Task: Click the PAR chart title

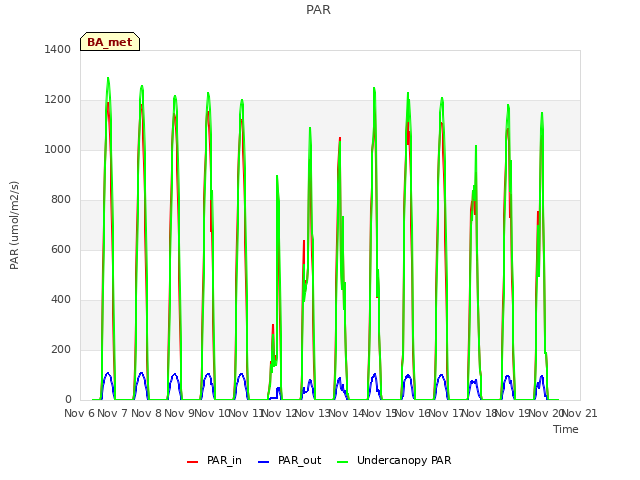Action: (318, 9)
